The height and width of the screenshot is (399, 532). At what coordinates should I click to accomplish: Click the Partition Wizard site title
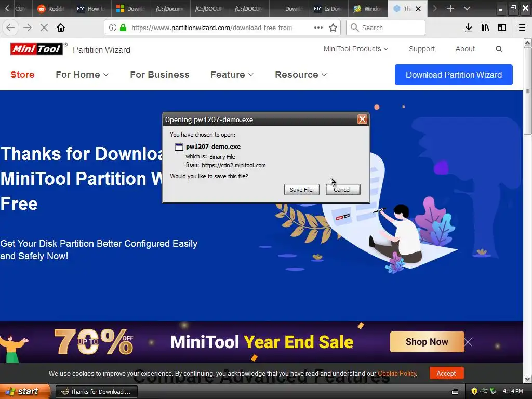[x=101, y=50]
